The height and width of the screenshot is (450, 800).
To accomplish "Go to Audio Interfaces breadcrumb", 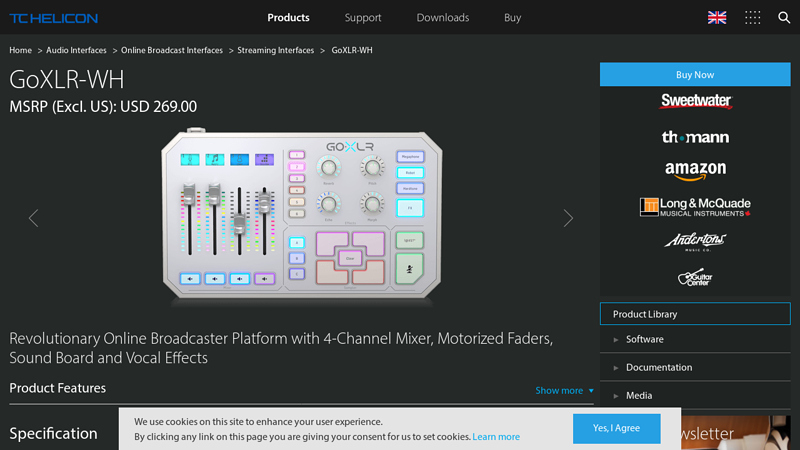I will [x=77, y=50].
